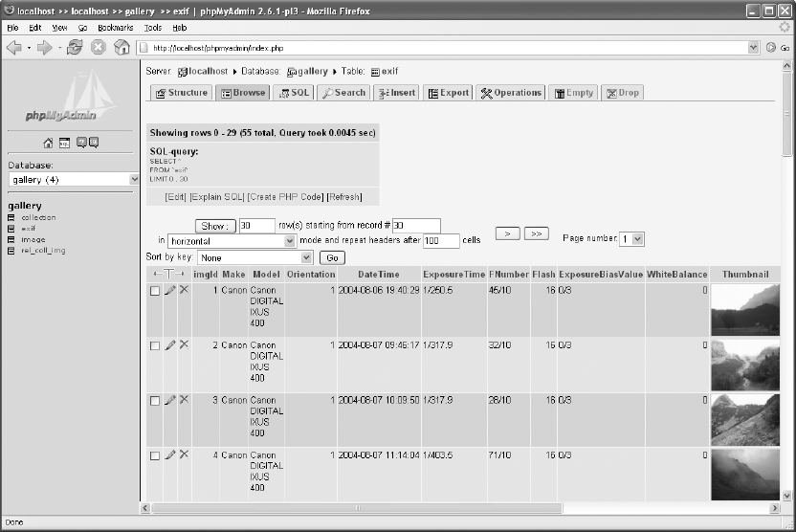The width and height of the screenshot is (796, 532).
Task: Click the browse icon beside the exif table
Action: point(11,229)
